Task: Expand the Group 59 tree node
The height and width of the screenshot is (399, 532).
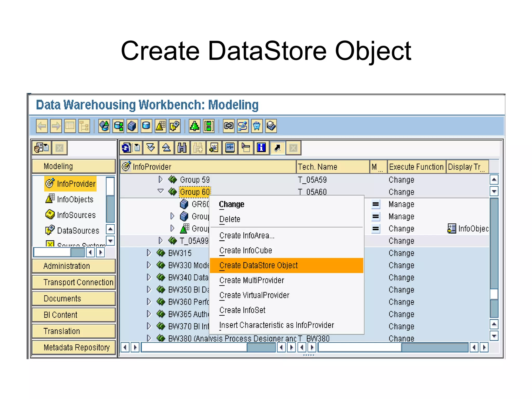Action: [x=160, y=179]
